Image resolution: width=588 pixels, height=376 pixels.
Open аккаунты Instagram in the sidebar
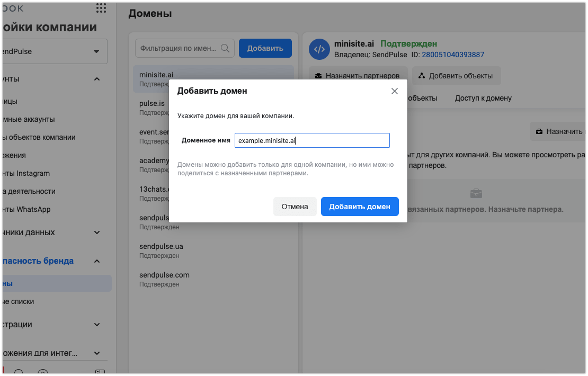26,173
